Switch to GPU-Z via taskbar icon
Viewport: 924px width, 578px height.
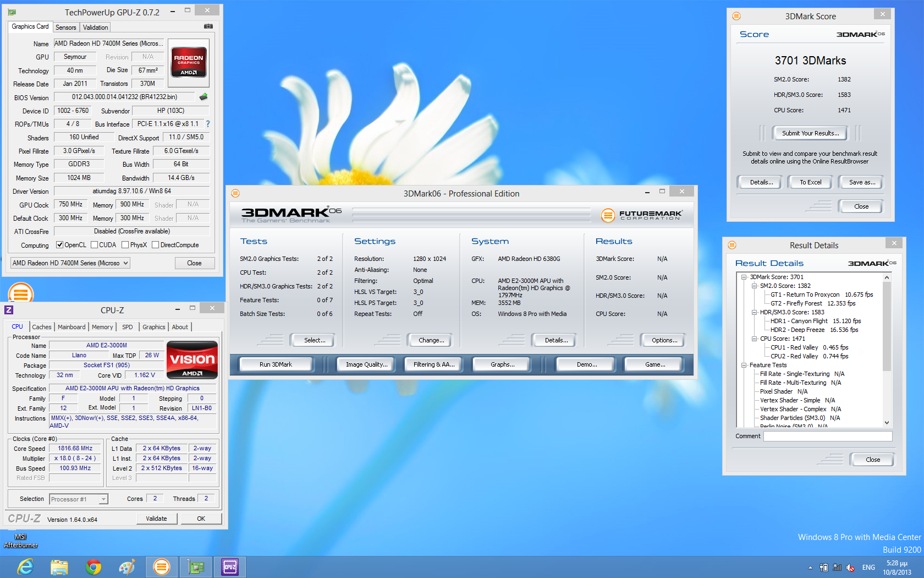point(196,567)
